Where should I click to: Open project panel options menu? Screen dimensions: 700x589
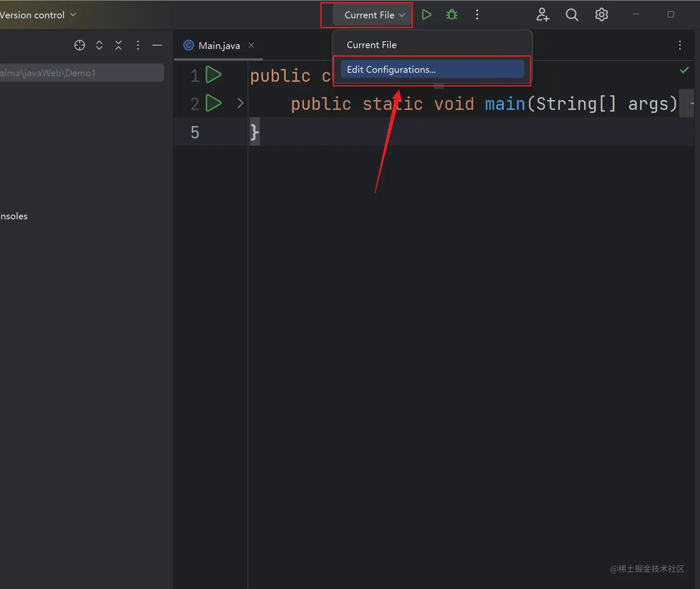click(138, 45)
